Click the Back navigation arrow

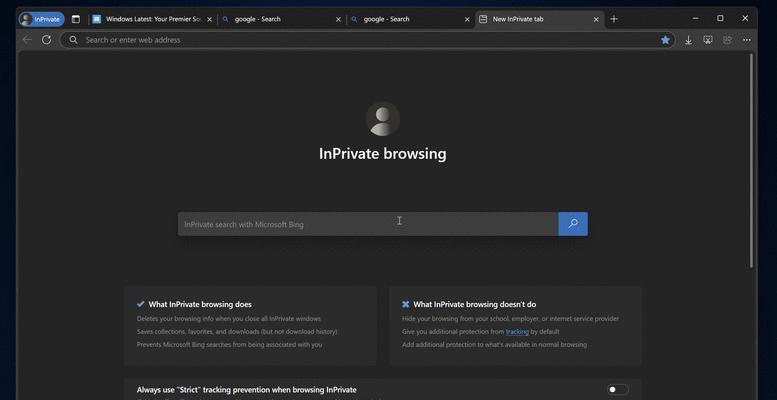pyautogui.click(x=27, y=40)
